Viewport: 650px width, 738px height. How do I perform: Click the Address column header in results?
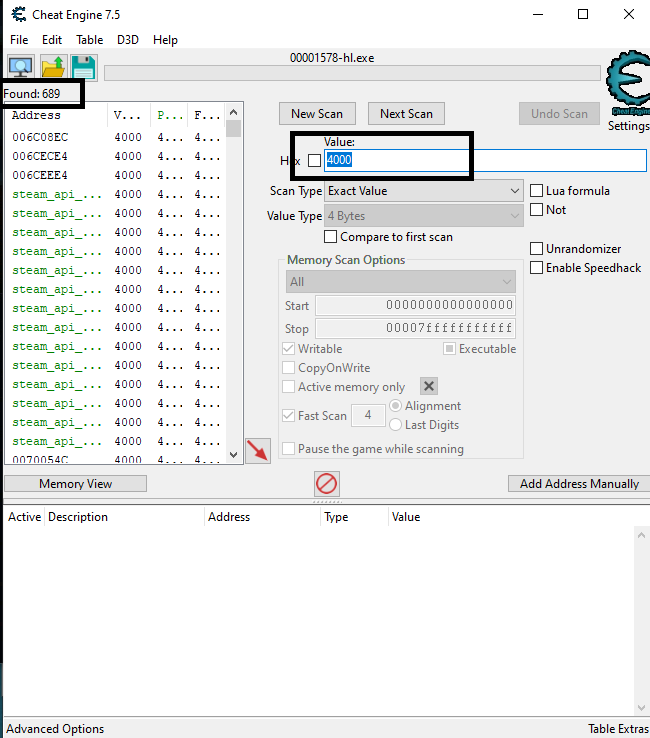click(56, 115)
